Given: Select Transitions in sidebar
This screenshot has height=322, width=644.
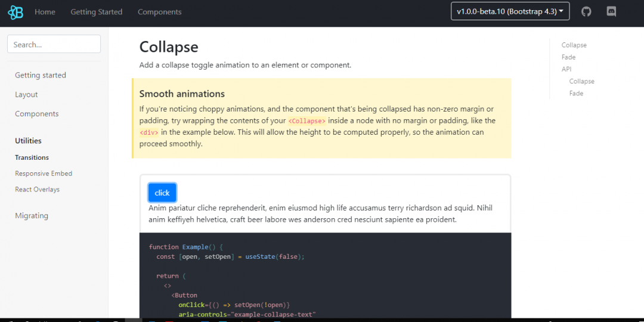Looking at the screenshot, I should (32, 157).
